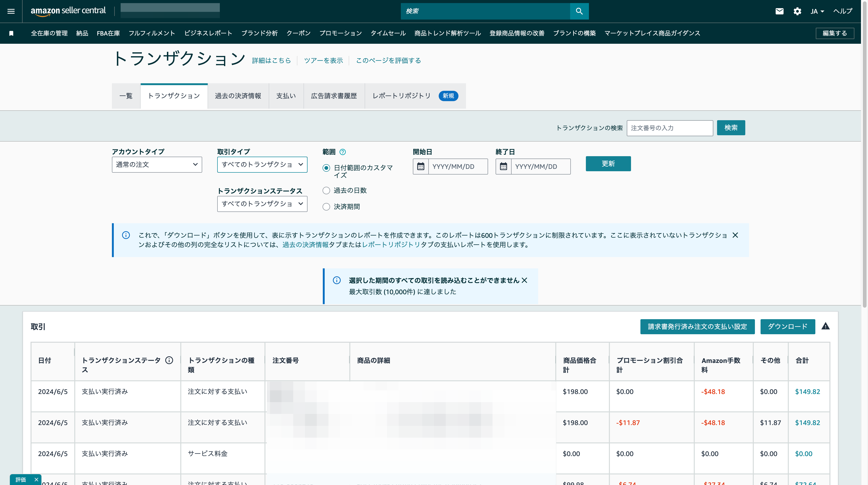Switch to the 広告請求書履歴 tab
868x485 pixels.
(x=334, y=96)
